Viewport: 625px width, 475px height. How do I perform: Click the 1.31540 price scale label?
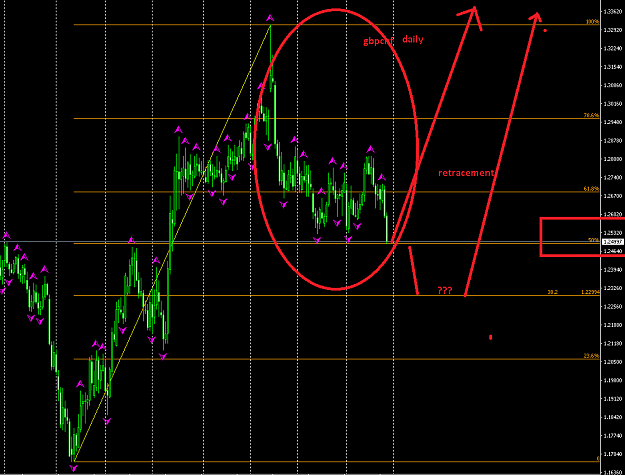click(613, 67)
